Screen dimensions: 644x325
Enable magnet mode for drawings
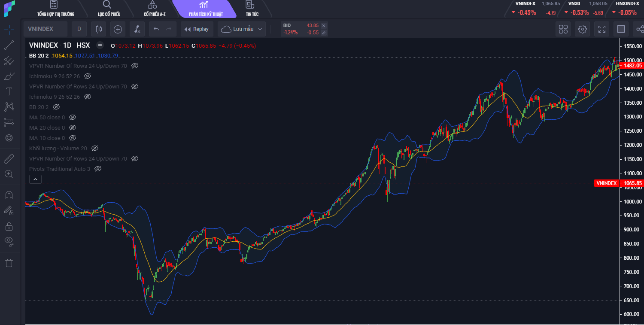(9, 195)
